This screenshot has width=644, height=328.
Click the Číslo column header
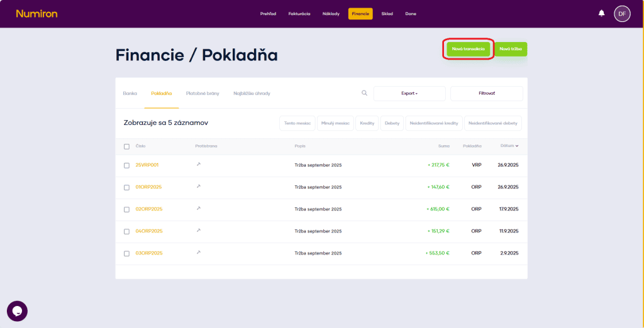140,146
